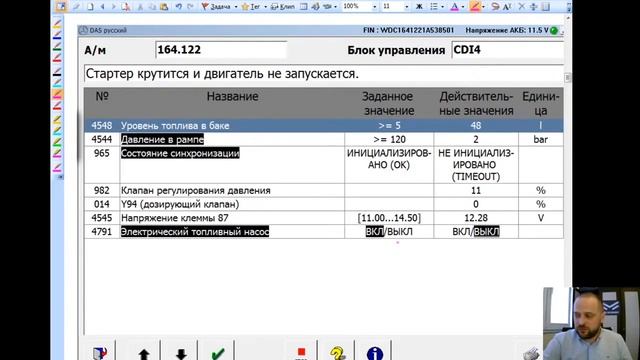Click the vertical scrollbar beside the table
Screen dimensions: 640x360
pyautogui.click(x=567, y=78)
